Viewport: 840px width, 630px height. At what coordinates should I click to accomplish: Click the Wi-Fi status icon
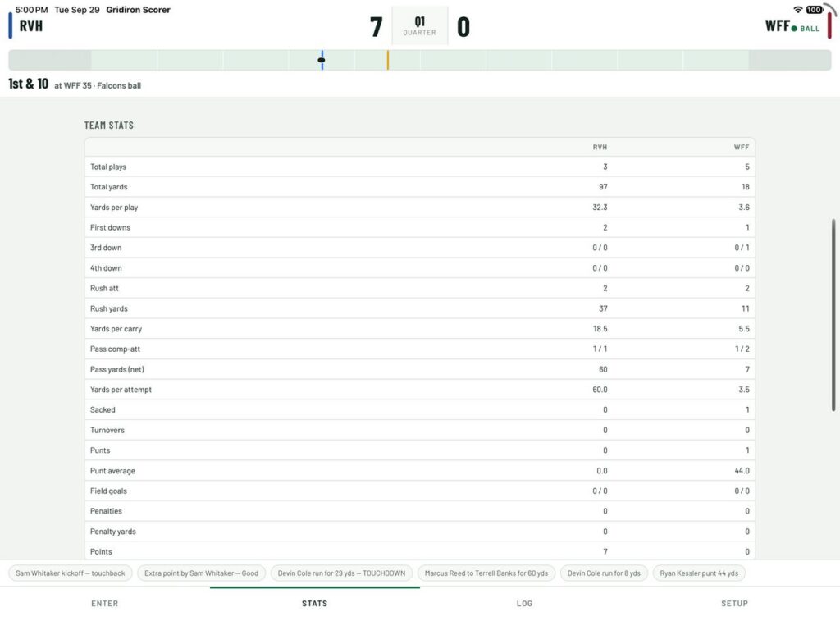(797, 10)
